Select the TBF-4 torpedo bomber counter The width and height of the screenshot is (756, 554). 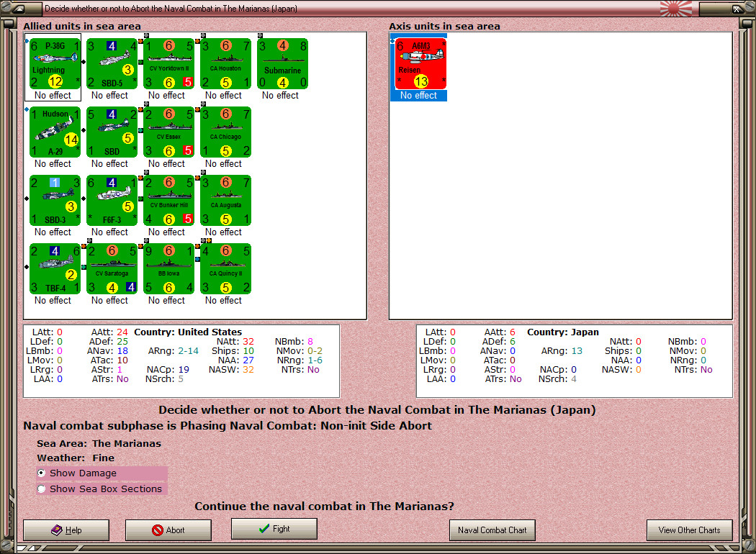click(55, 269)
